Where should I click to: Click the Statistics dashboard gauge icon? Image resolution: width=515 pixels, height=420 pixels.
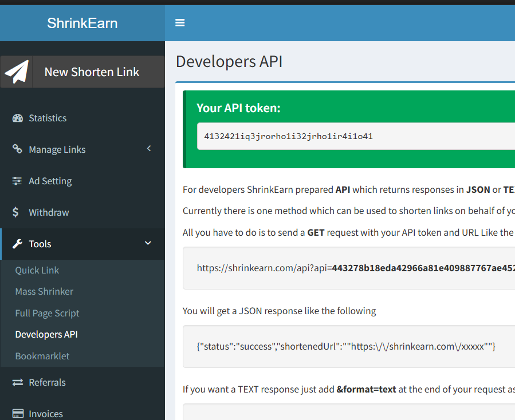click(18, 118)
